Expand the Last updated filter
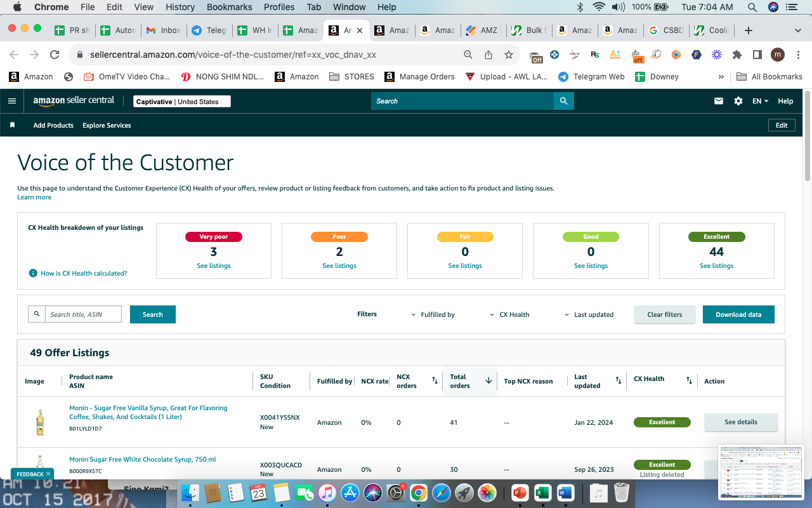This screenshot has width=812, height=508. 589,314
